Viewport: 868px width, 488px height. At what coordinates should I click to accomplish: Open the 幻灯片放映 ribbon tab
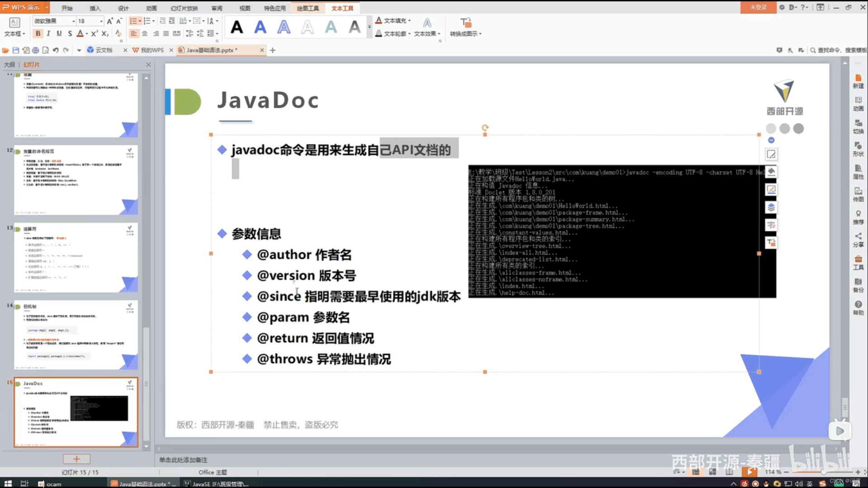[x=184, y=8]
